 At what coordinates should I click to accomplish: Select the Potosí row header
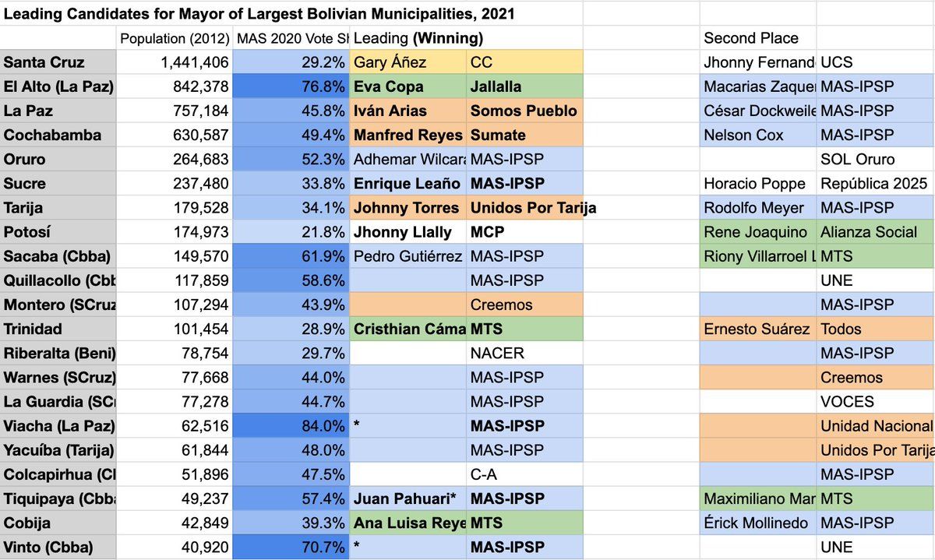coord(58,232)
